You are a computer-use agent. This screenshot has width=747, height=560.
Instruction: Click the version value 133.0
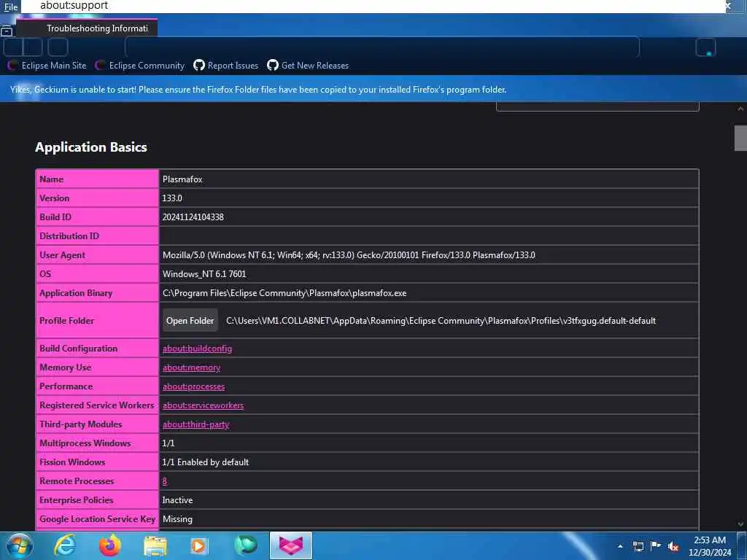(x=172, y=198)
